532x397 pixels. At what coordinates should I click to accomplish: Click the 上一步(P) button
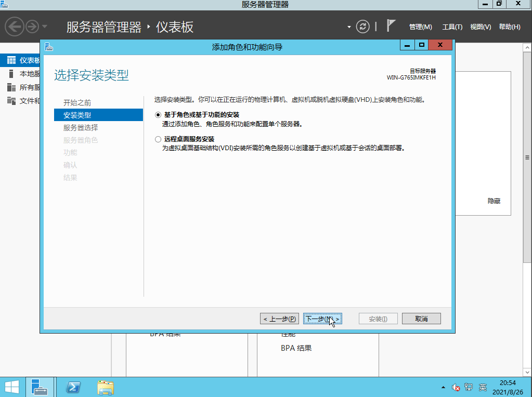[x=279, y=319]
